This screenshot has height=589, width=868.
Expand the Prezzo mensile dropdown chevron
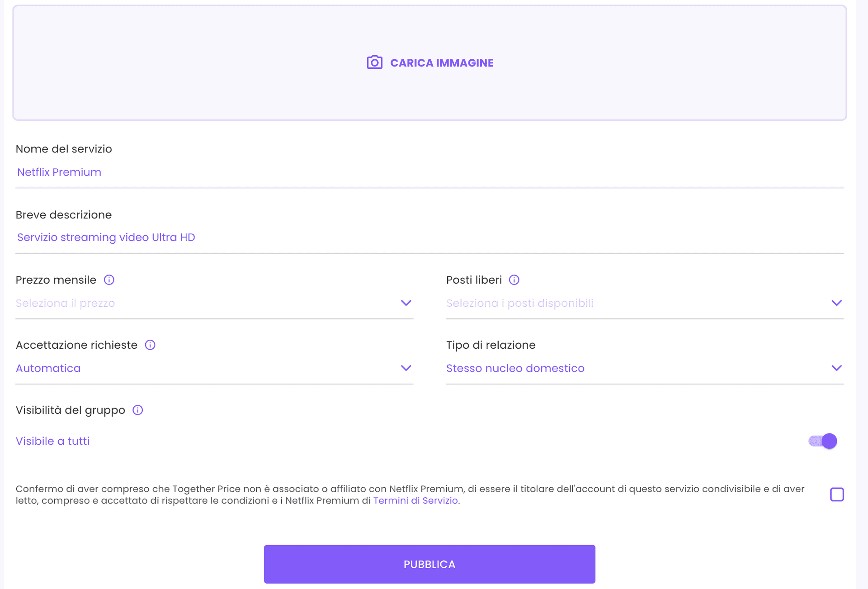pos(406,303)
